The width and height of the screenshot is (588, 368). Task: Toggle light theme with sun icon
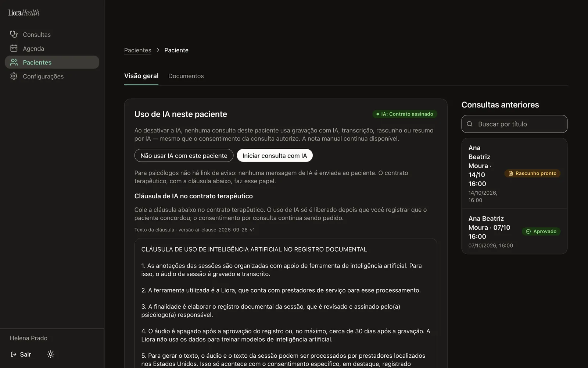coord(51,354)
